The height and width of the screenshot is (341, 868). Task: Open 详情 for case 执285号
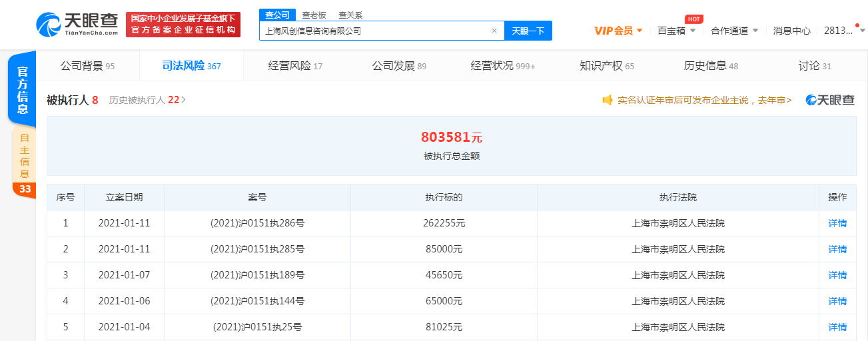[837, 249]
